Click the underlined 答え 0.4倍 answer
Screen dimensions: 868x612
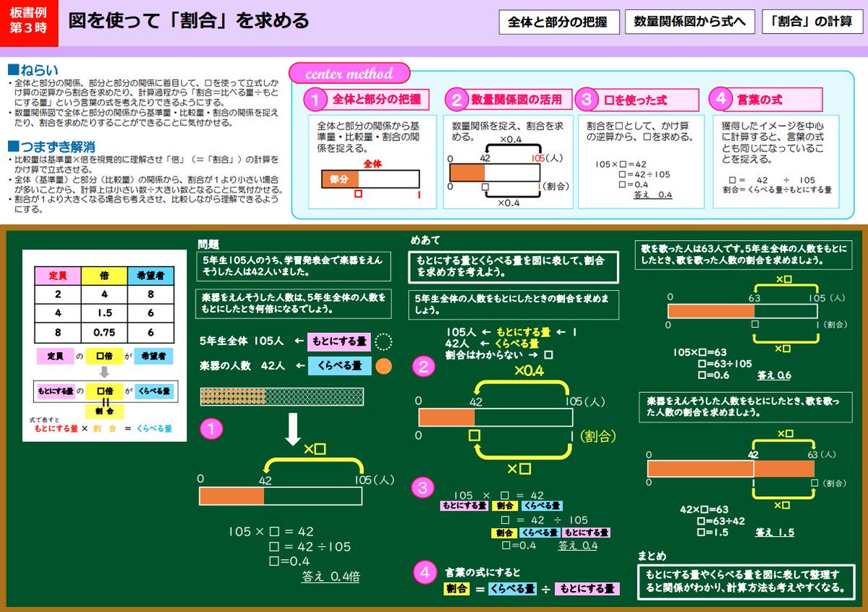coord(331,577)
